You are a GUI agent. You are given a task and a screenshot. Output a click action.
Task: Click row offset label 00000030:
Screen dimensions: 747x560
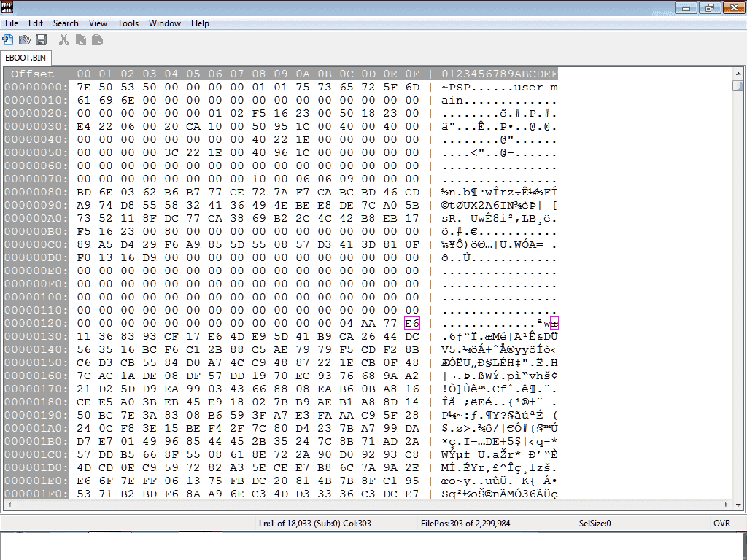click(36, 127)
